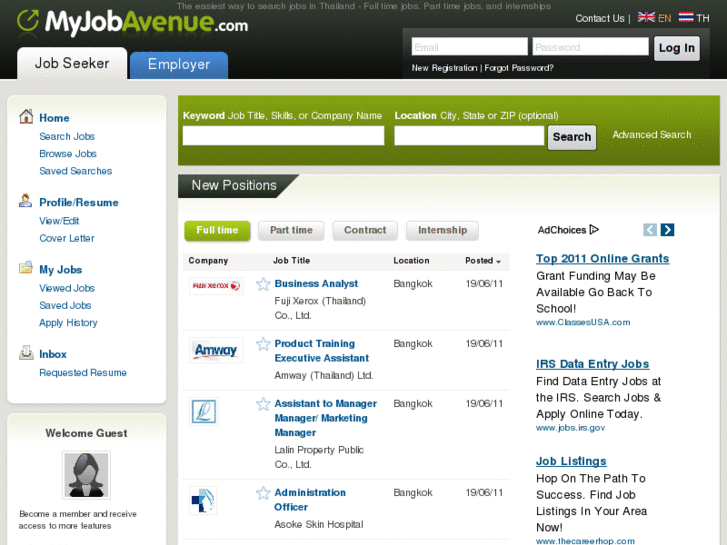Star the Business Analyst job
Screen dimensions: 727x545
click(263, 284)
